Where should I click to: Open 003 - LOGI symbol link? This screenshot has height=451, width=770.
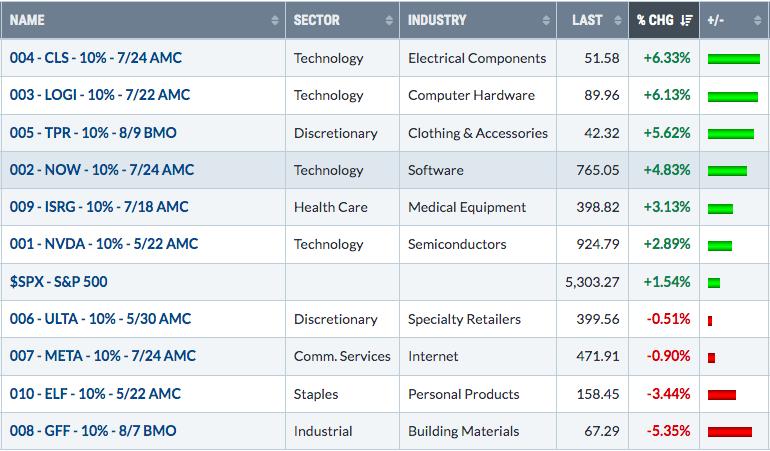[x=100, y=95]
